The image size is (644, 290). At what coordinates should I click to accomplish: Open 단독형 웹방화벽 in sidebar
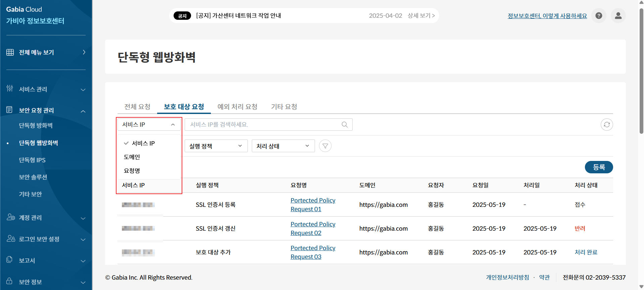coord(38,143)
